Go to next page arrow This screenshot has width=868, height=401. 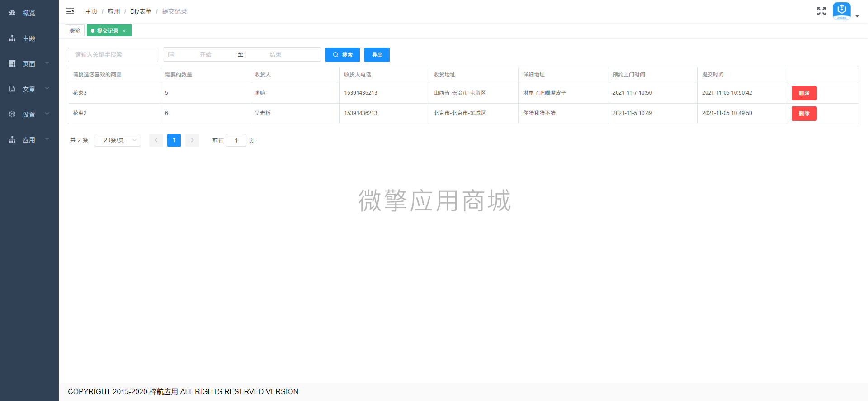click(x=192, y=140)
